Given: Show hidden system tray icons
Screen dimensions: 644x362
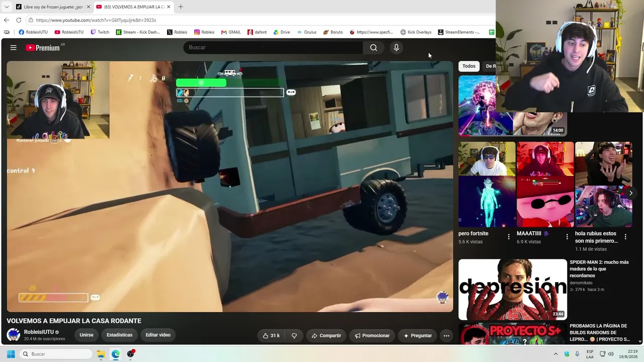Looking at the screenshot, I should click(x=555, y=354).
